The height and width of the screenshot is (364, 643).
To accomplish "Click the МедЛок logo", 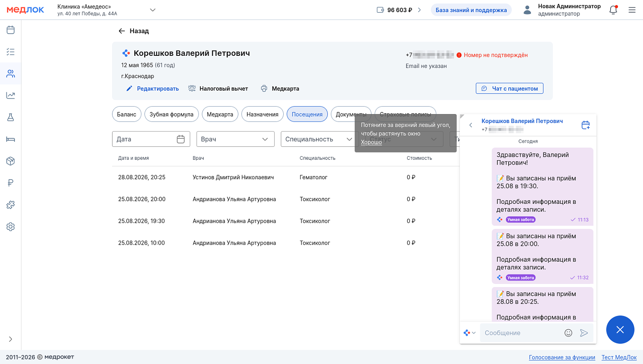I will coord(25,10).
